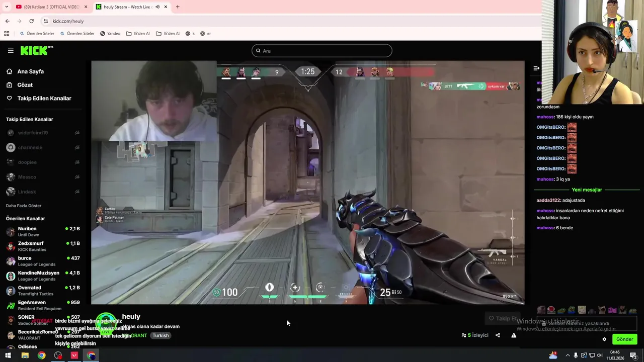The height and width of the screenshot is (362, 644).
Task: Click the Turkish language tag
Action: click(160, 336)
